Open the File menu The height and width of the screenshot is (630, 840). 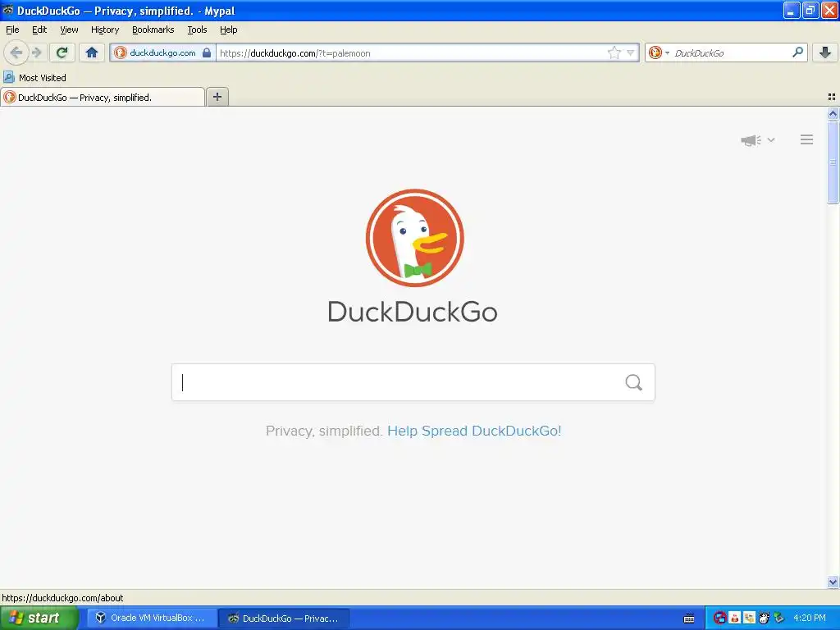pos(12,30)
